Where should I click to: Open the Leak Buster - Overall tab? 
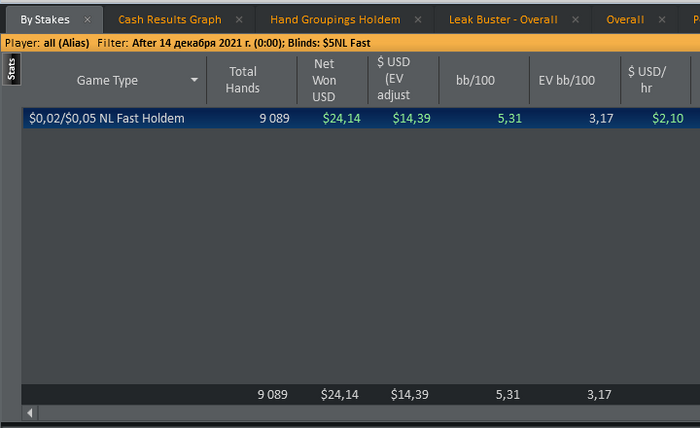[503, 20]
